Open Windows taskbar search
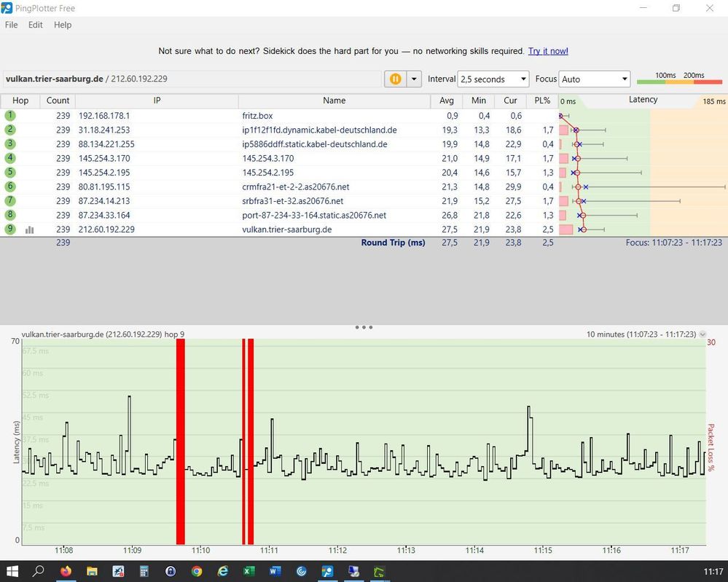Screen dimensions: 728x582 click(x=39, y=571)
